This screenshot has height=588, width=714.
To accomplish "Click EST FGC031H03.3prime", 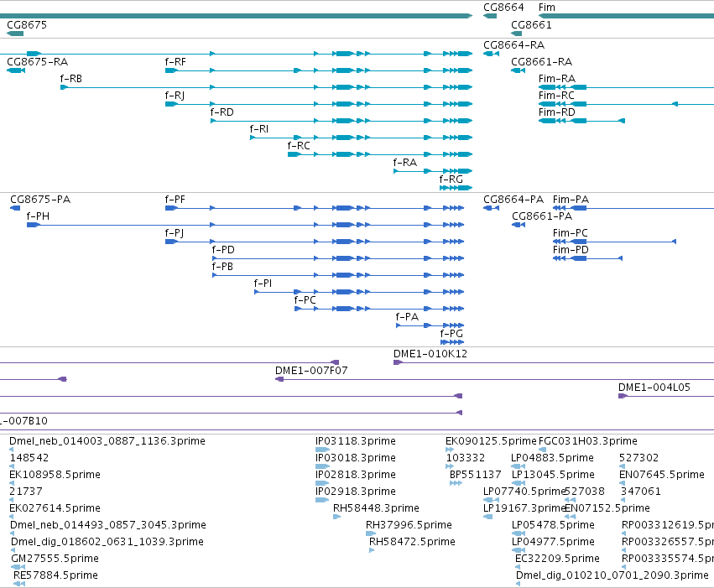I will pos(588,441).
